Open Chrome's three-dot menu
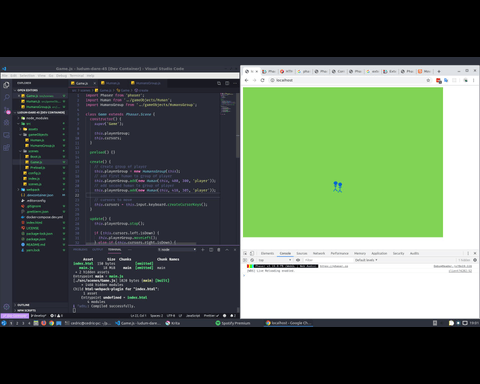The height and width of the screenshot is (384, 480). pos(473,80)
